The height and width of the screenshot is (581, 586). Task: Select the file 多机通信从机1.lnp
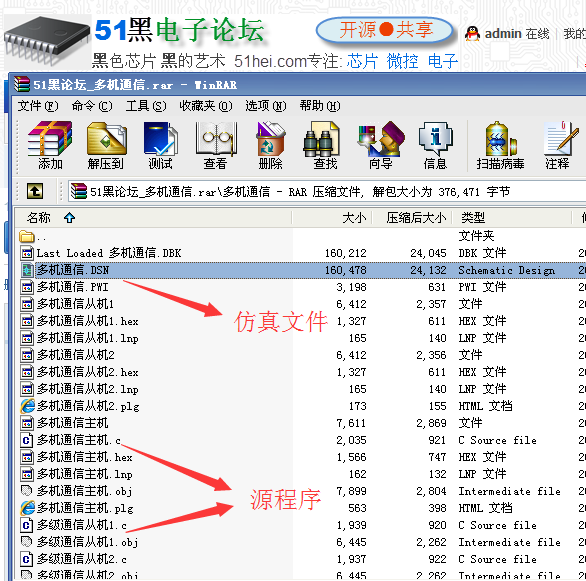87,338
